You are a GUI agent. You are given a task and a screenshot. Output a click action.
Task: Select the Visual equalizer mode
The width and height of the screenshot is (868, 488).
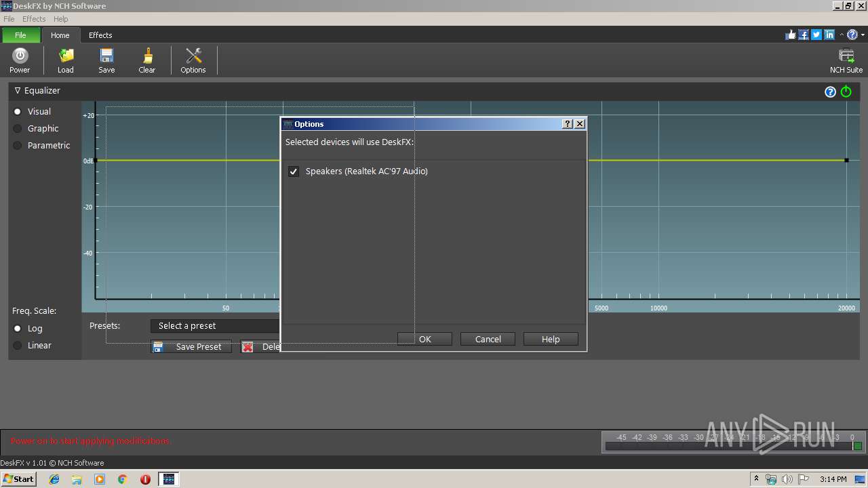click(x=18, y=111)
